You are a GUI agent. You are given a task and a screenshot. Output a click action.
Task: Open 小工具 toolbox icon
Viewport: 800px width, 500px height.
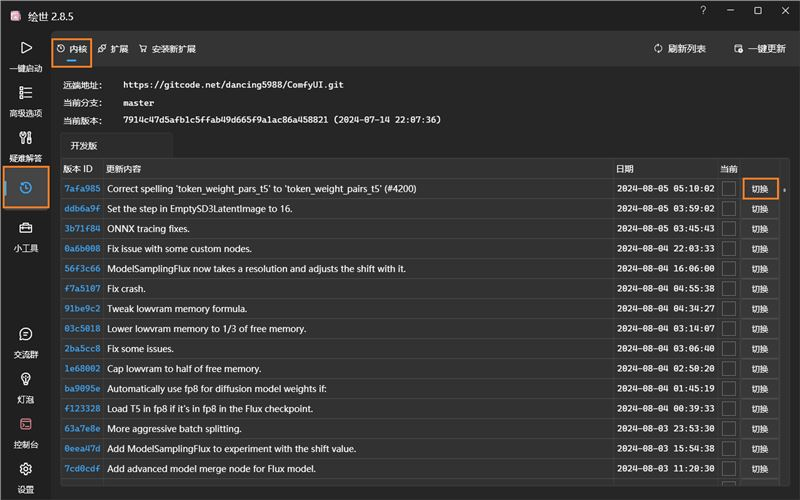[25, 229]
